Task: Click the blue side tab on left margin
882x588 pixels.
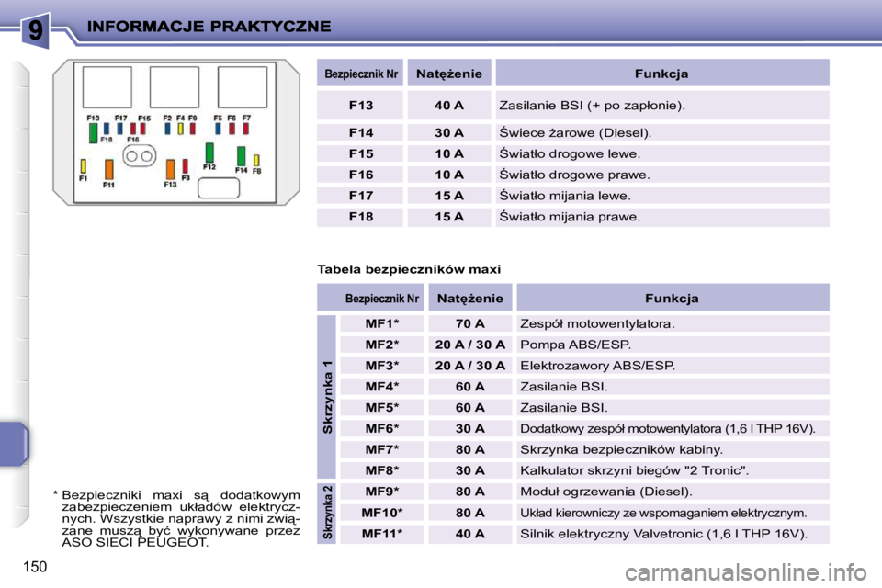Action: [14, 444]
